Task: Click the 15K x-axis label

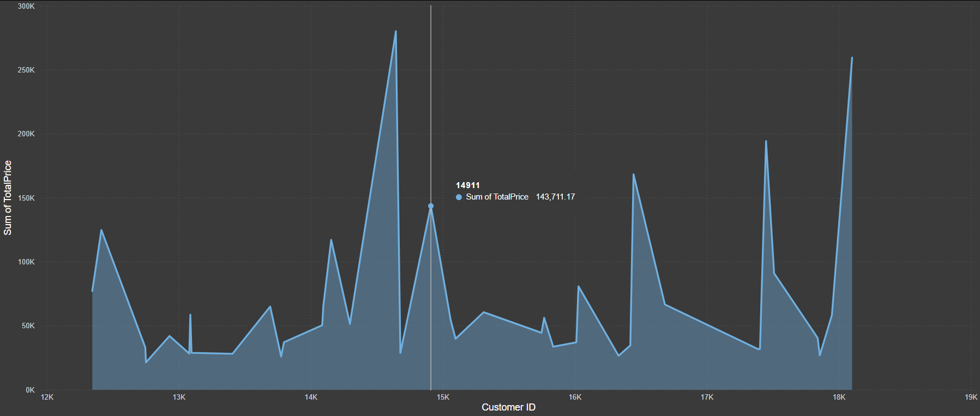Action: (x=443, y=397)
